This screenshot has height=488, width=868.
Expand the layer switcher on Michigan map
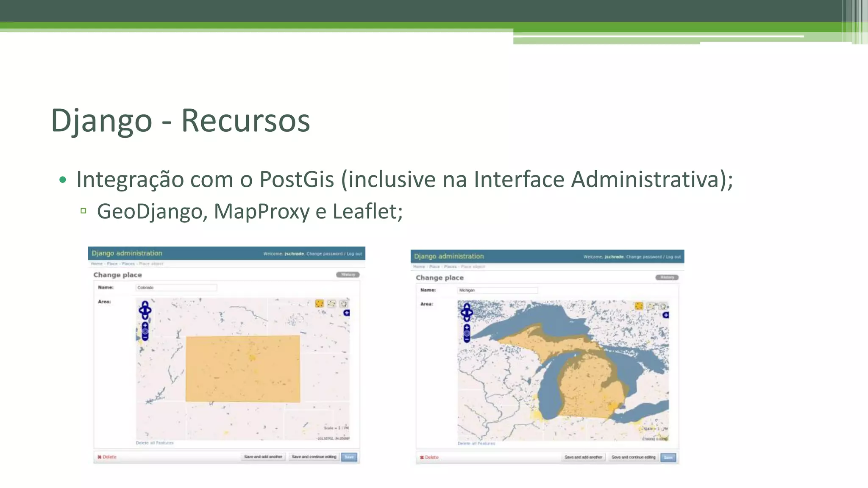point(666,315)
